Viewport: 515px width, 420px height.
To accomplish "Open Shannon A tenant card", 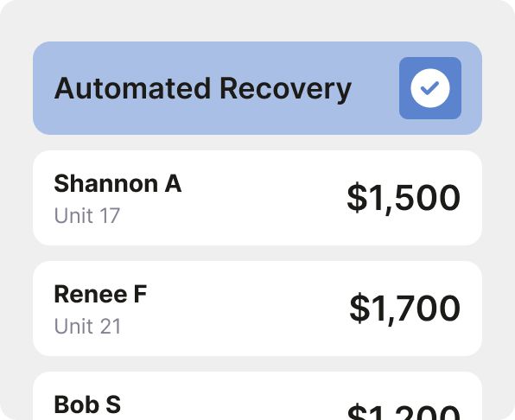I will 257,198.
